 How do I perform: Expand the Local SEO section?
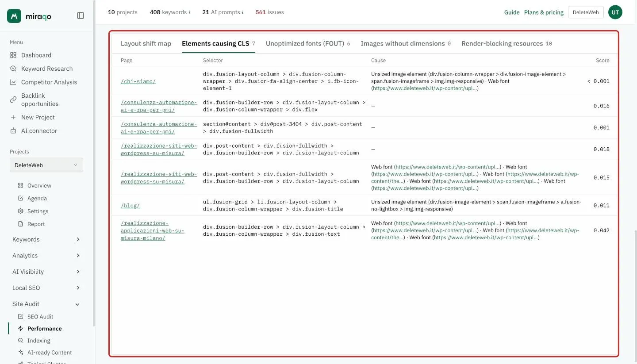[x=46, y=288]
